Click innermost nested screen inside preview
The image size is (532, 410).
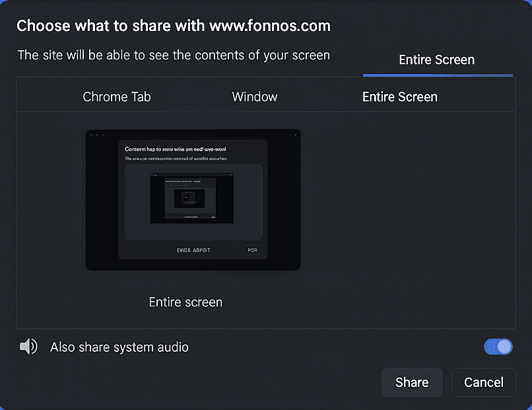click(x=189, y=199)
